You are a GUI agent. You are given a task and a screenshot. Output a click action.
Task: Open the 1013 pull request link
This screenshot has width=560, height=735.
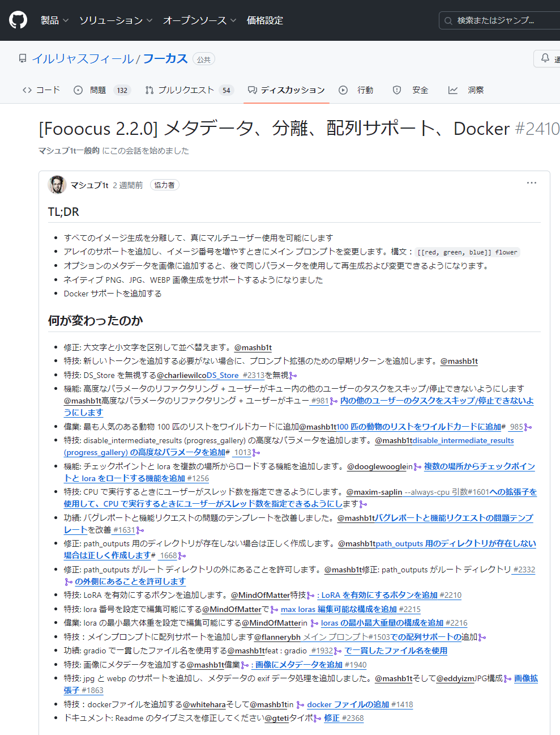pyautogui.click(x=242, y=453)
